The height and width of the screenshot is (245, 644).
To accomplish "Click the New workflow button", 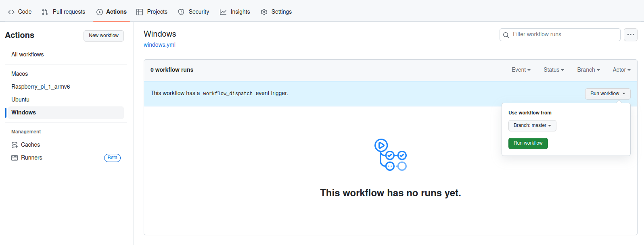I will click(x=104, y=35).
